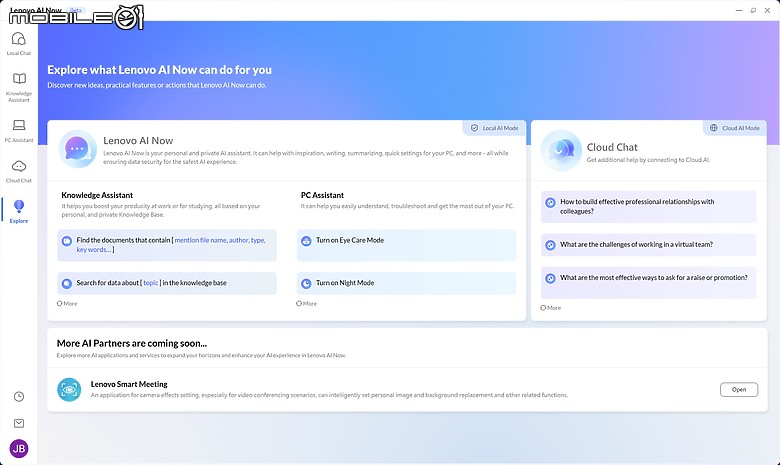Click icon beside virtual team question
The image size is (780, 465).
click(550, 245)
